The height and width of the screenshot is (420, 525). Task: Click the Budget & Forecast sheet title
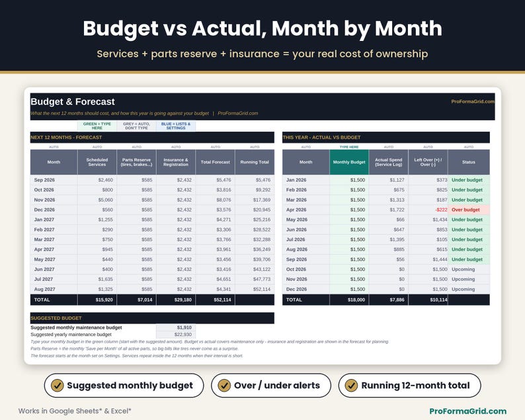coord(73,102)
